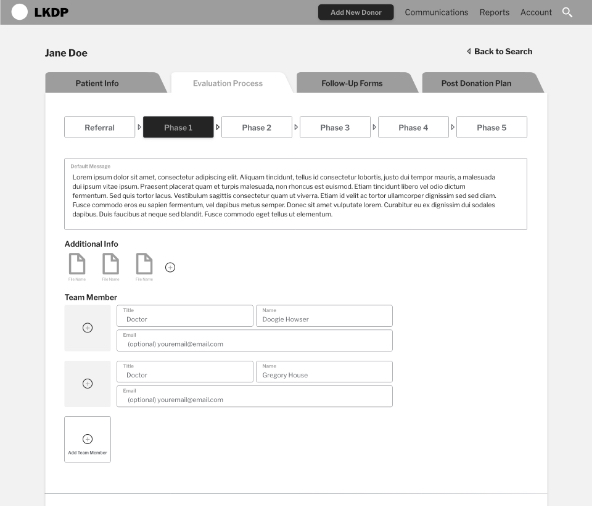592x506 pixels.
Task: Edit Name field containing Doogie Howser
Action: pos(324,316)
